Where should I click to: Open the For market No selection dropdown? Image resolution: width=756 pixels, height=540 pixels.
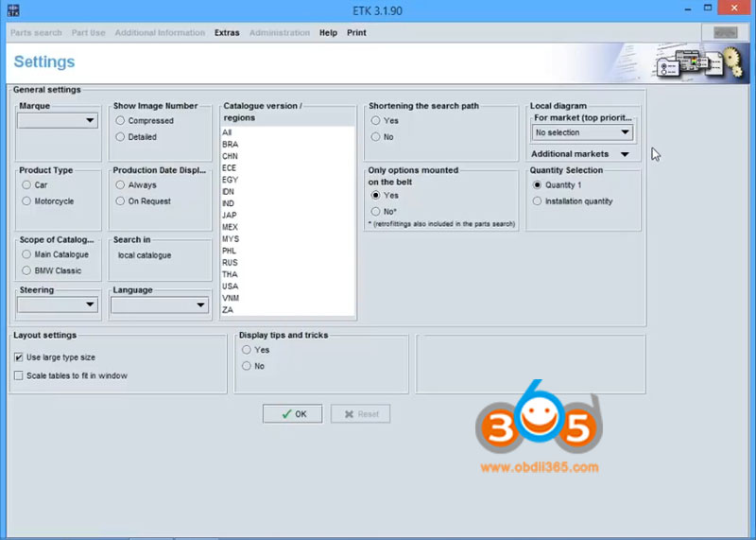tap(582, 132)
